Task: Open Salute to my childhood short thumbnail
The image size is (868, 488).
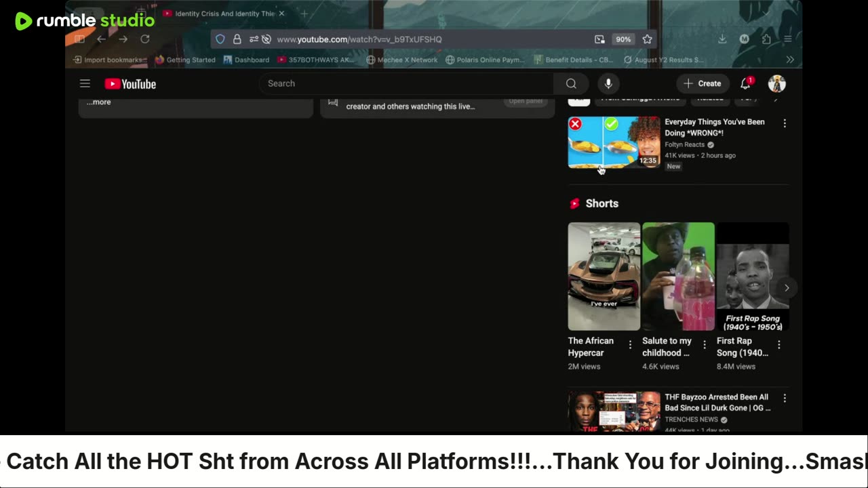Action: tap(678, 277)
